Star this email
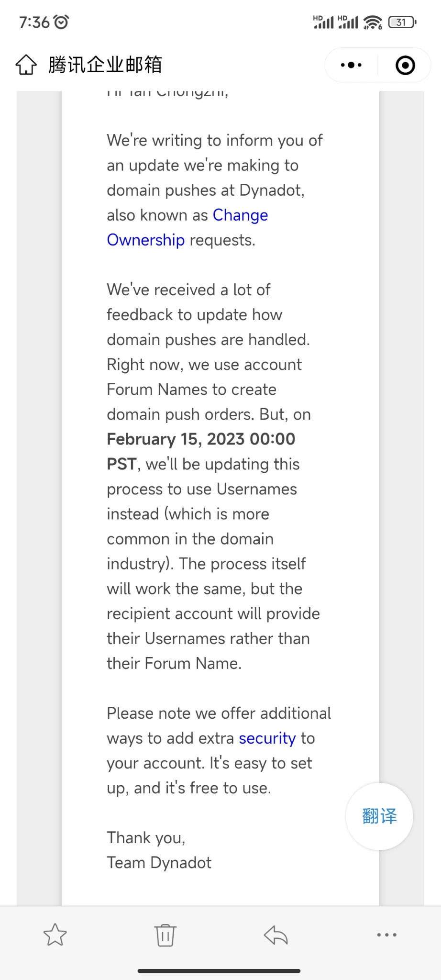Viewport: 441px width, 980px height. coord(55,935)
